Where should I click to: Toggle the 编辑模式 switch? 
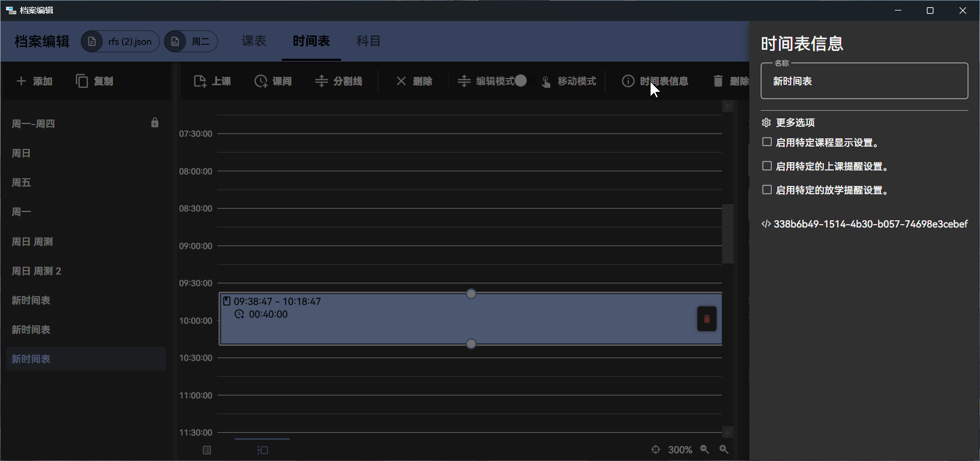point(520,81)
